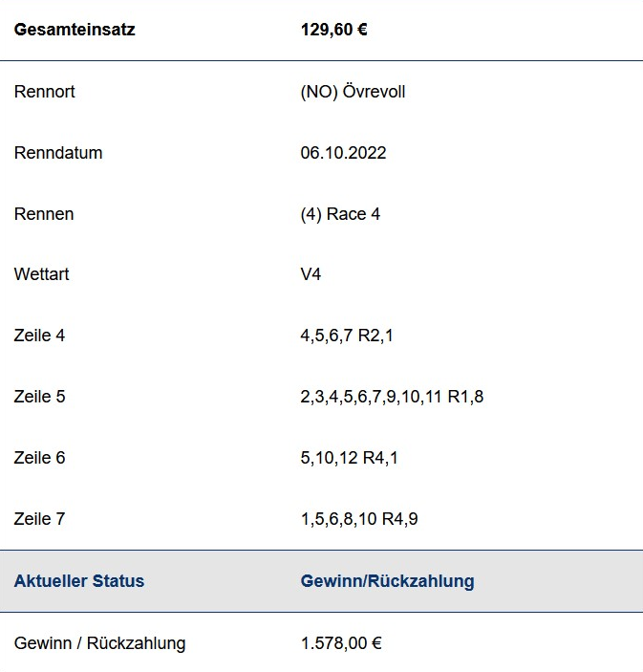
Task: Select the (NO) Övrevoll race location
Action: (x=353, y=92)
